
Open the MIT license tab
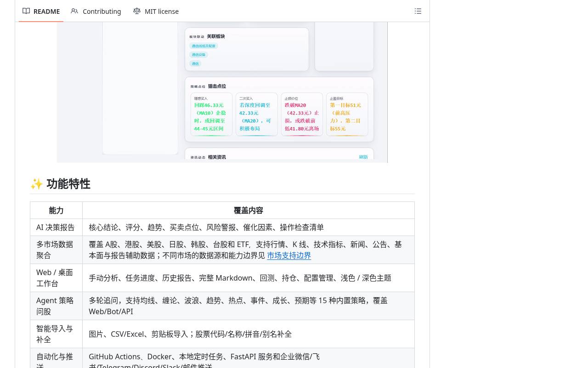pyautogui.click(x=156, y=11)
